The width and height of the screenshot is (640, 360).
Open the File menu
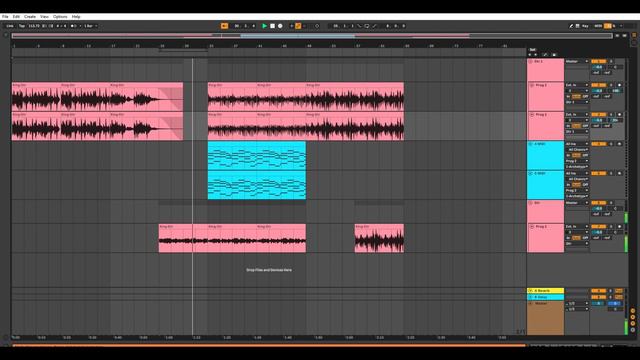(5, 17)
